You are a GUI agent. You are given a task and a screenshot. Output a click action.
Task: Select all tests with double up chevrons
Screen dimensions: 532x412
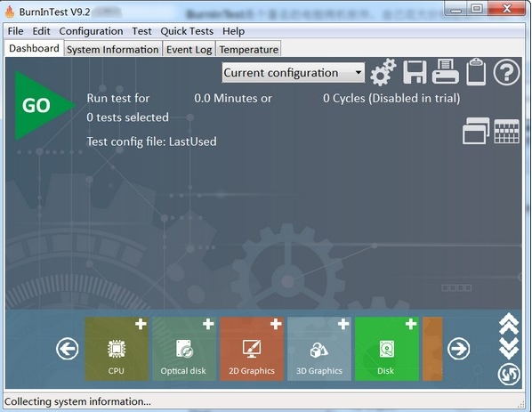pos(509,323)
